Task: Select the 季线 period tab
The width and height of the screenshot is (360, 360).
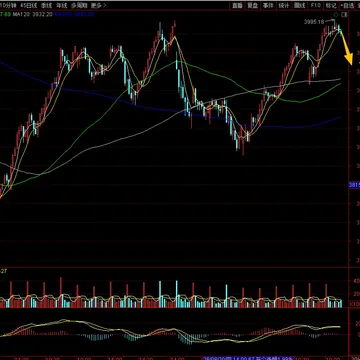Action: click(46, 6)
